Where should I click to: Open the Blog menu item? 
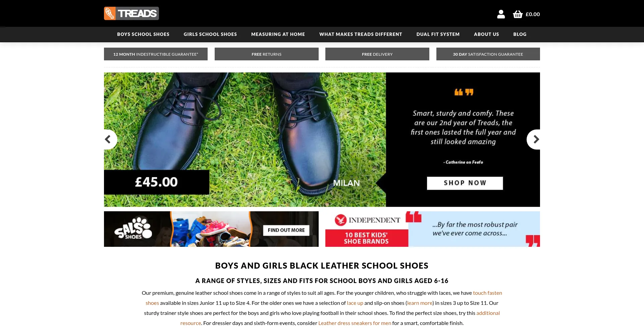point(520,34)
